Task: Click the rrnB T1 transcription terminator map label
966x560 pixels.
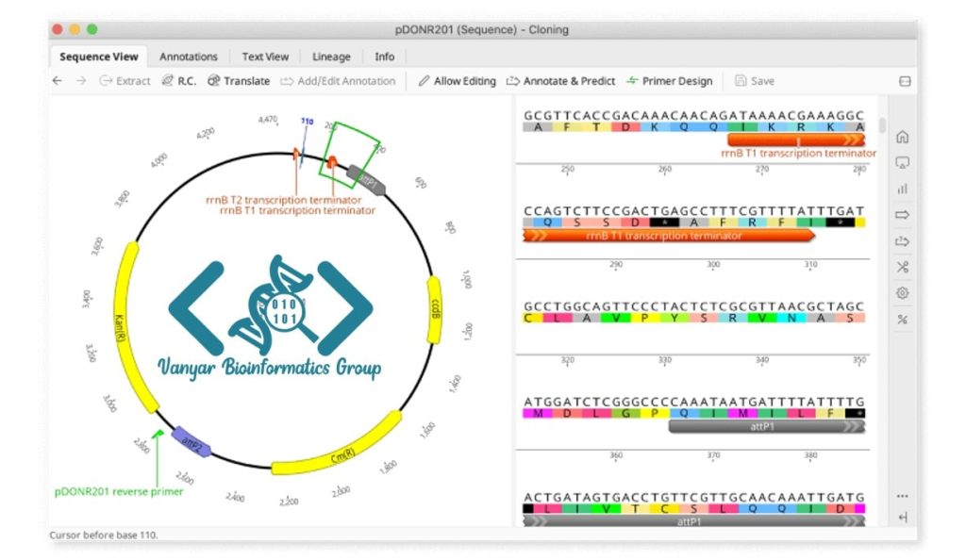Action: pos(297,210)
